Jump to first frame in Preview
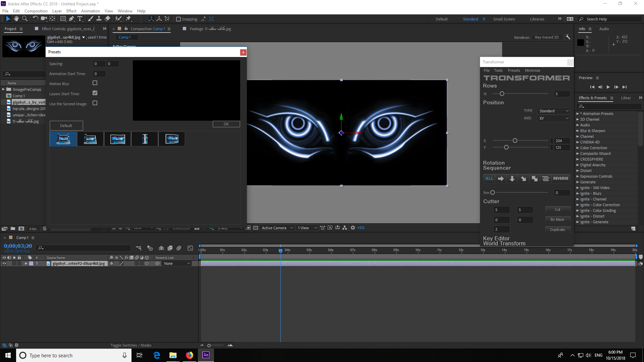The height and width of the screenshot is (362, 644). tap(592, 87)
